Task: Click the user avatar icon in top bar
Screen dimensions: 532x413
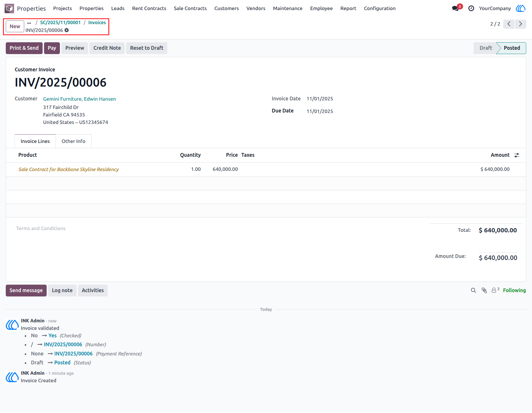Action: point(520,8)
